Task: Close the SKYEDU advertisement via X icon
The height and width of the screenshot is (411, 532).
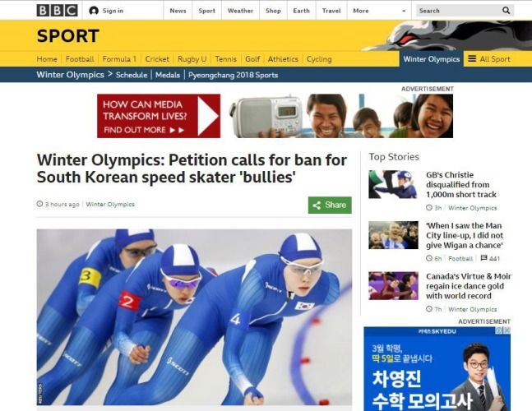Action: 507,330
